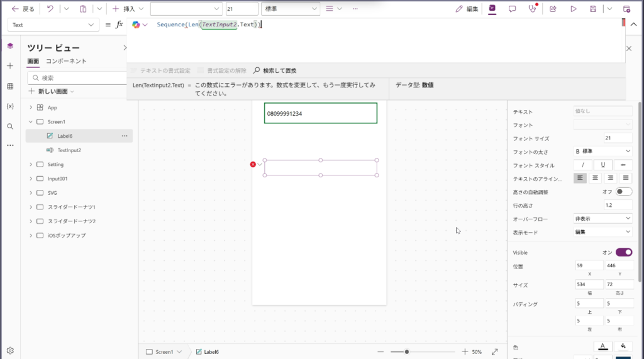Screen dimensions: 644x359
Task: Open the Variables {x} panel
Action: pyautogui.click(x=10, y=106)
